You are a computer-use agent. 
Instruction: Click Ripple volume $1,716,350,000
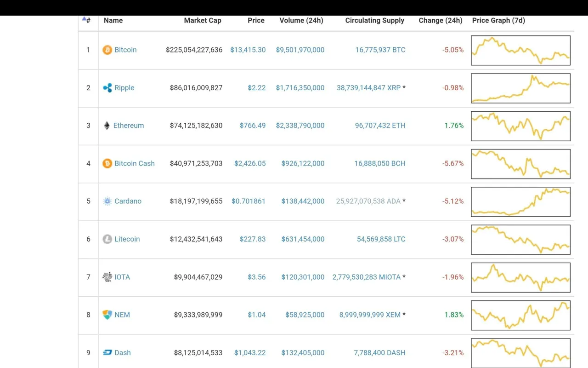point(300,88)
